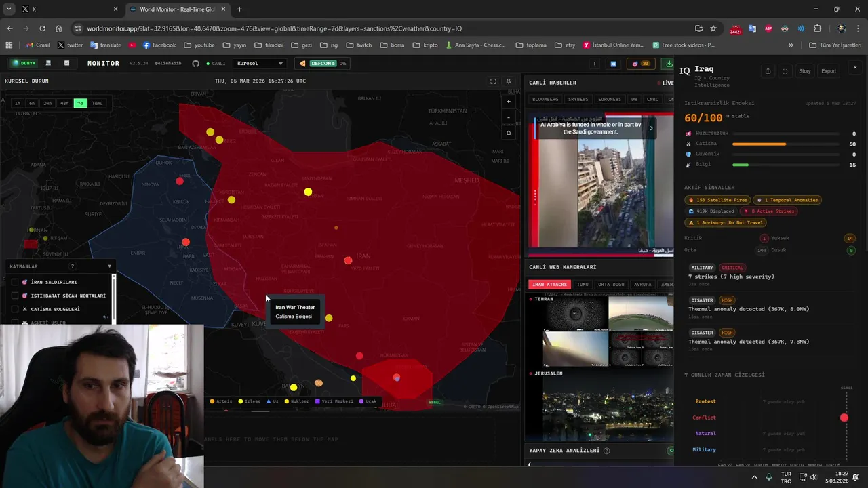
Task: Share Iraq country panel
Action: pyautogui.click(x=768, y=71)
